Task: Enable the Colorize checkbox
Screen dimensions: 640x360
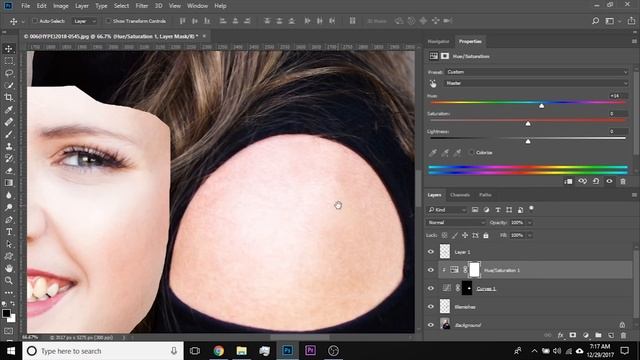Action: pyautogui.click(x=472, y=153)
